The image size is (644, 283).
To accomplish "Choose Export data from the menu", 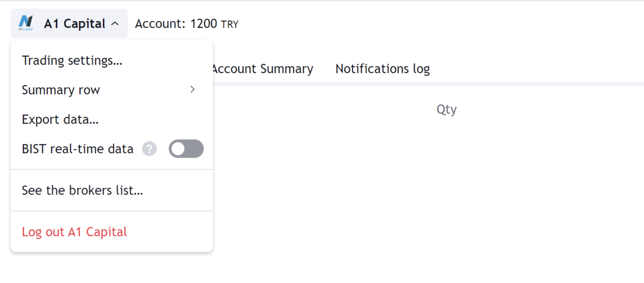I will [60, 119].
